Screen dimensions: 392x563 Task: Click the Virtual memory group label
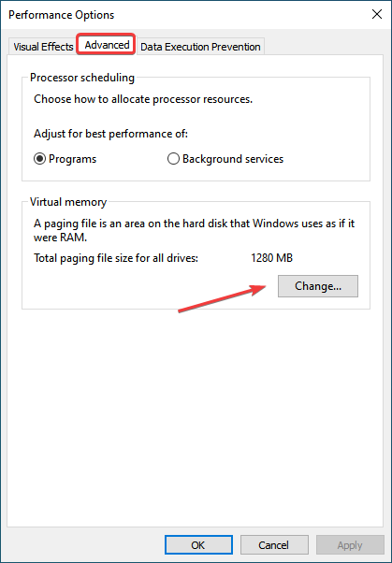click(68, 202)
